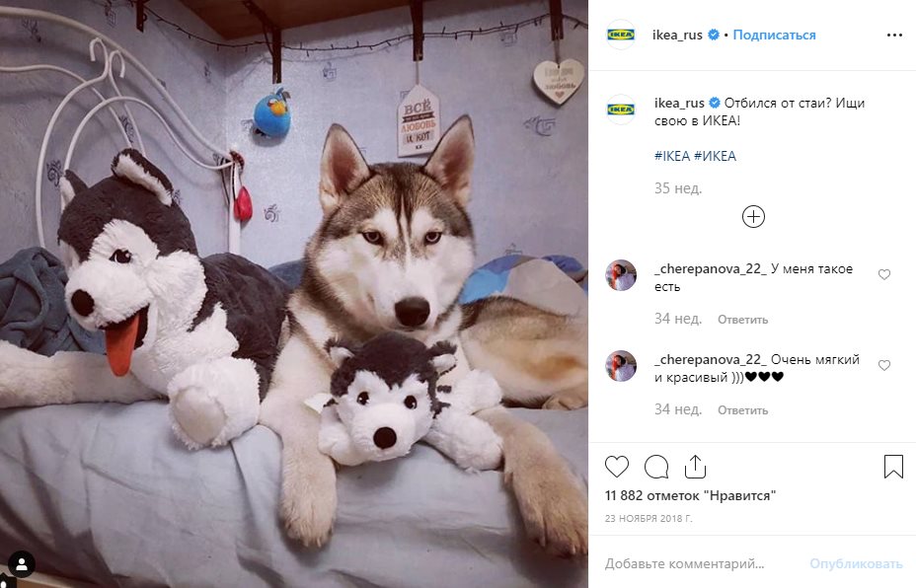
Task: Open first commenter's profile picture
Action: (621, 275)
